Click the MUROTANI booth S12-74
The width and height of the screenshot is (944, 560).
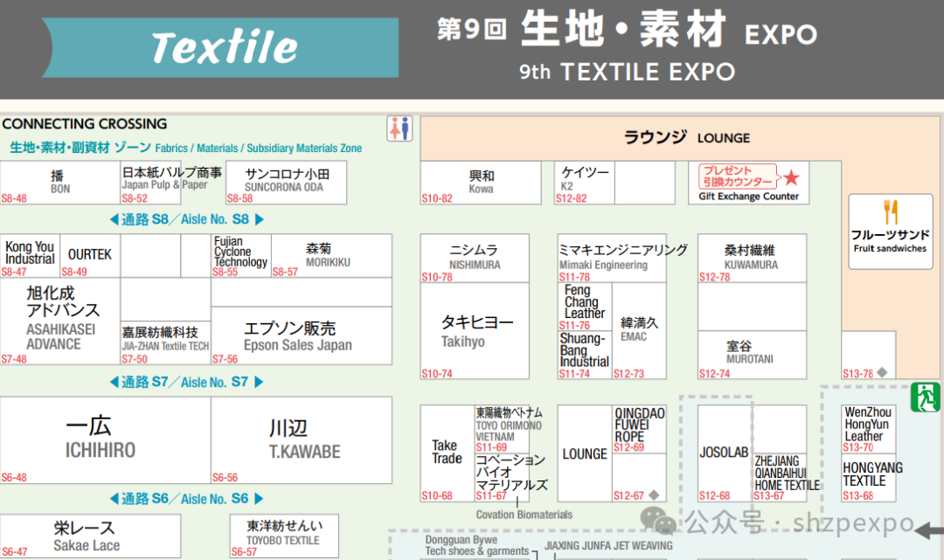(752, 355)
